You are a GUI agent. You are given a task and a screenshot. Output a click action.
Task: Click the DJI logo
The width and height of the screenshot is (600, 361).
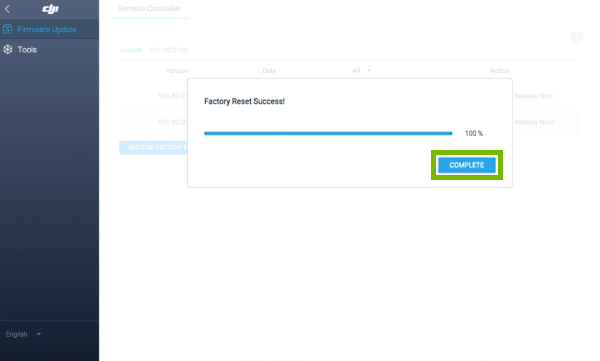50,8
